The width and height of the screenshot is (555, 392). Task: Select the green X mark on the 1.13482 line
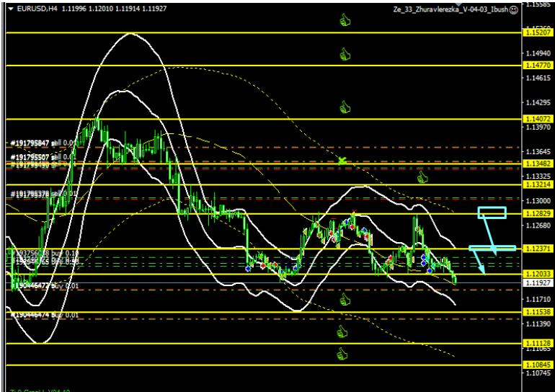pyautogui.click(x=342, y=161)
